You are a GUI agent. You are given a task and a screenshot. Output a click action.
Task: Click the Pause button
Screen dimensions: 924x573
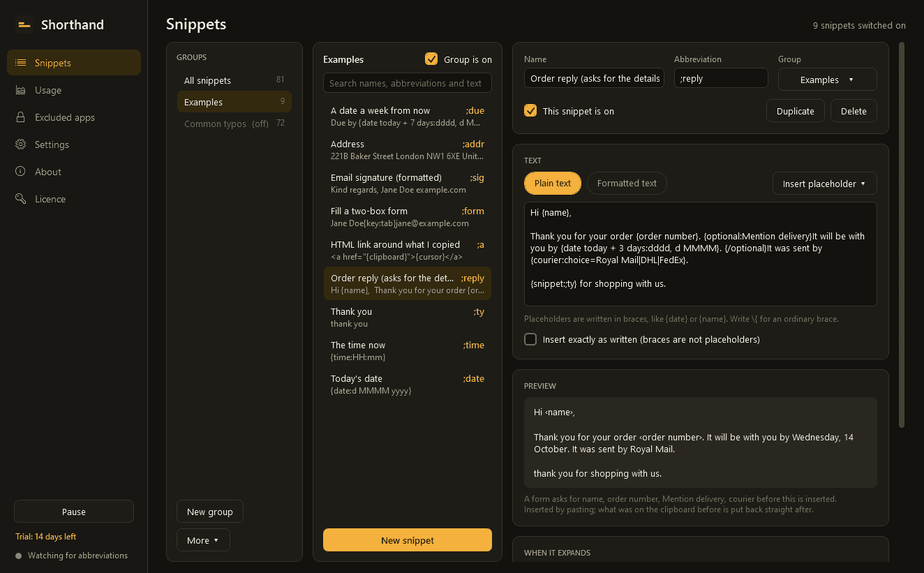(x=74, y=512)
